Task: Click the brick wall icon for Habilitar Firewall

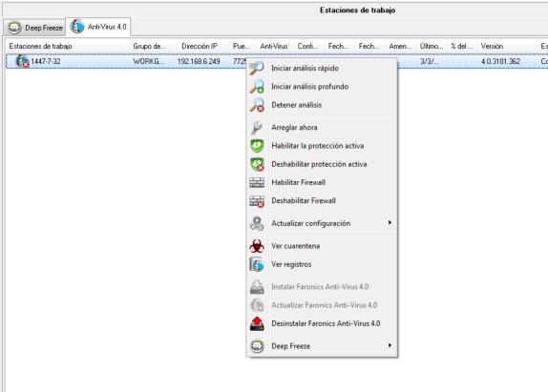Action: click(x=257, y=182)
